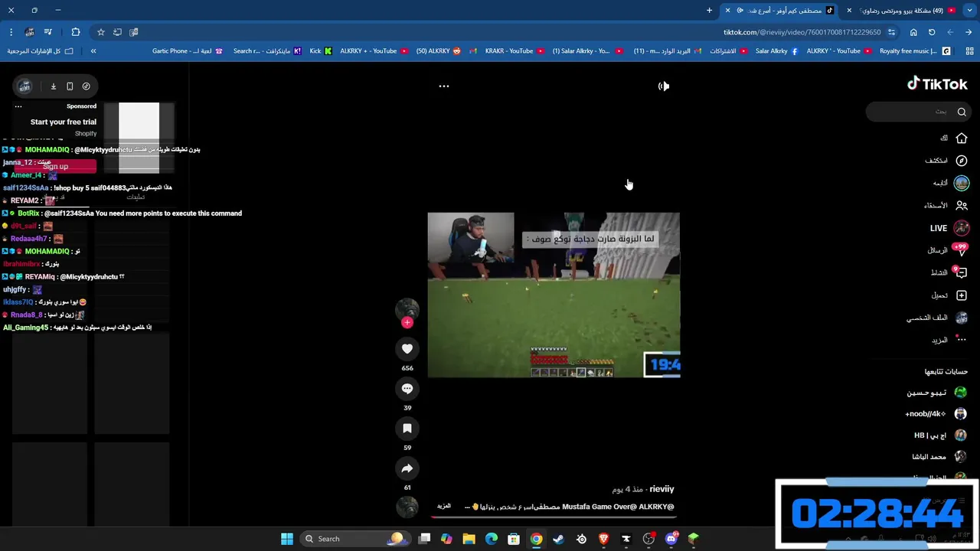Open the Salar Alkrky Facebook bookmark

(x=776, y=51)
